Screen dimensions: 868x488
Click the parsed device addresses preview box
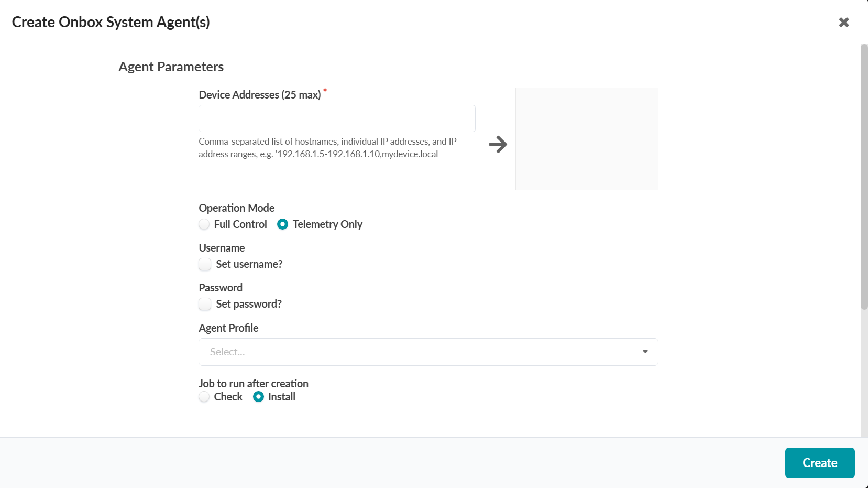coord(587,139)
